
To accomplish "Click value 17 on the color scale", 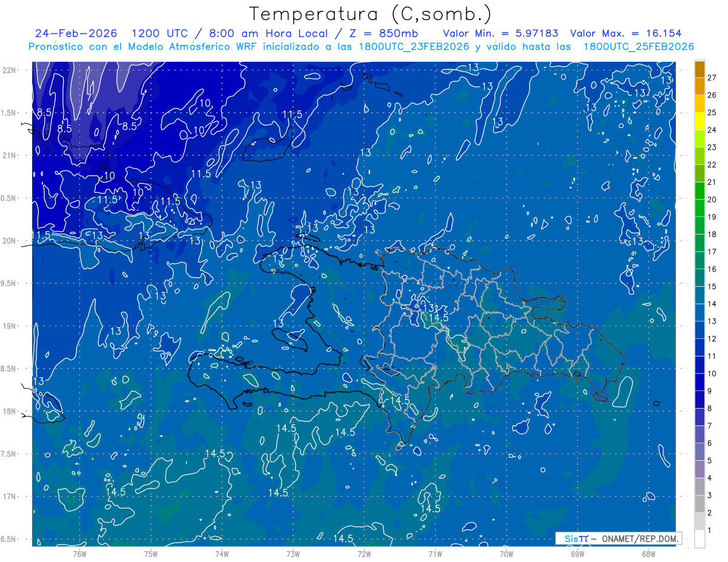I will [x=712, y=252].
